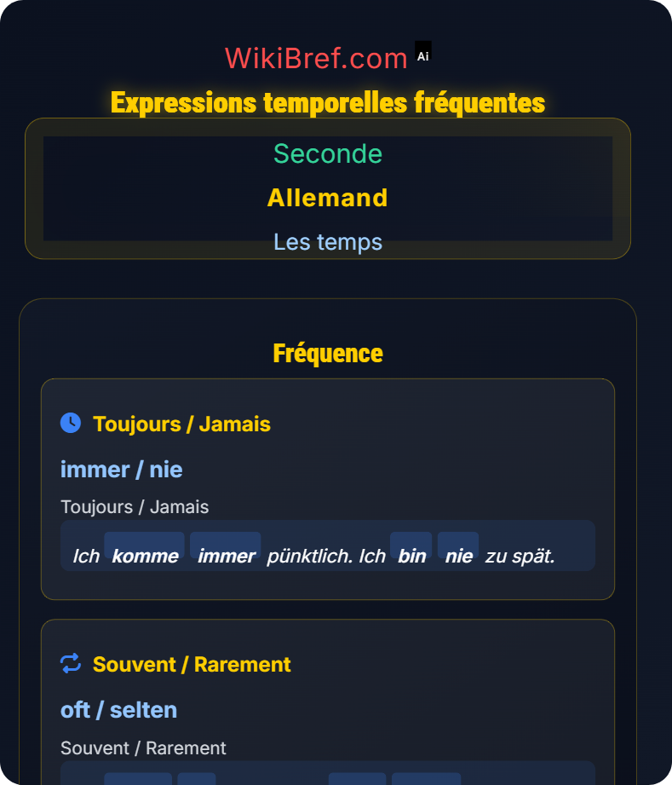Click the Fréquence section heading
This screenshot has width=672, height=785.
(x=328, y=352)
